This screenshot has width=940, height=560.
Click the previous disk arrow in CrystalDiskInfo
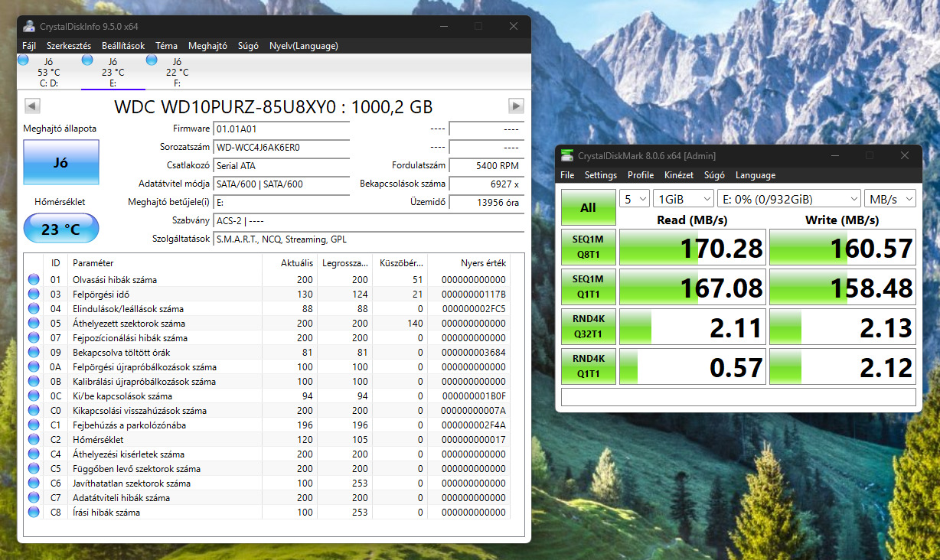pos(32,106)
